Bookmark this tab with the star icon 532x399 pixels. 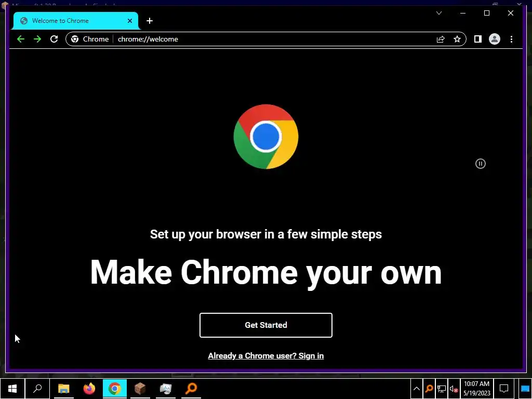(x=457, y=39)
